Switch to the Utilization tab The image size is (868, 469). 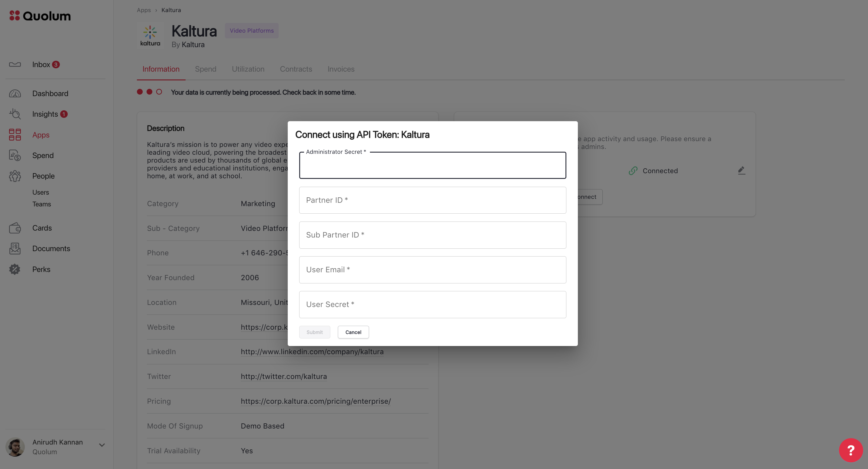pyautogui.click(x=248, y=69)
